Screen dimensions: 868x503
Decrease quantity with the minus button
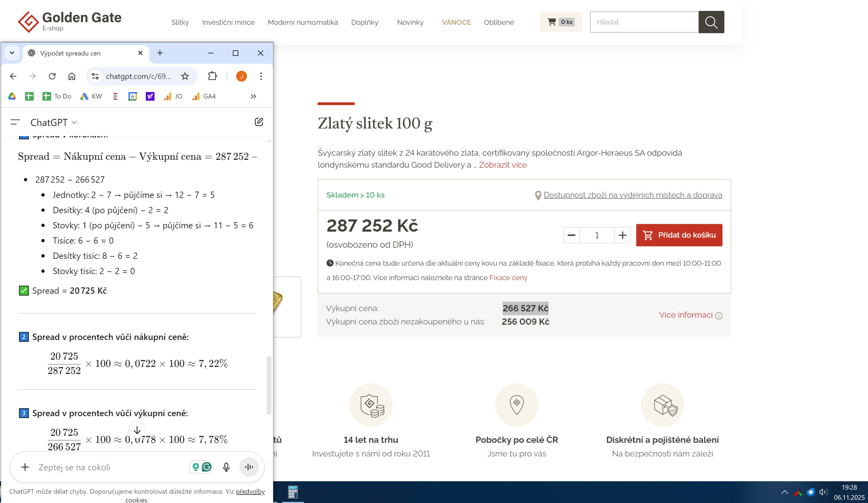click(571, 235)
